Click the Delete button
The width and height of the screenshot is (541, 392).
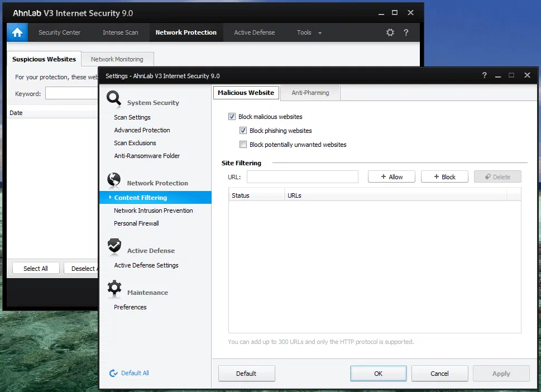(x=497, y=176)
